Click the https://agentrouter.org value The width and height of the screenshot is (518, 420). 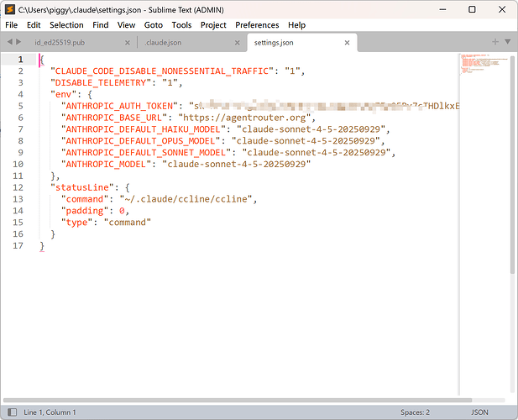[x=244, y=118]
